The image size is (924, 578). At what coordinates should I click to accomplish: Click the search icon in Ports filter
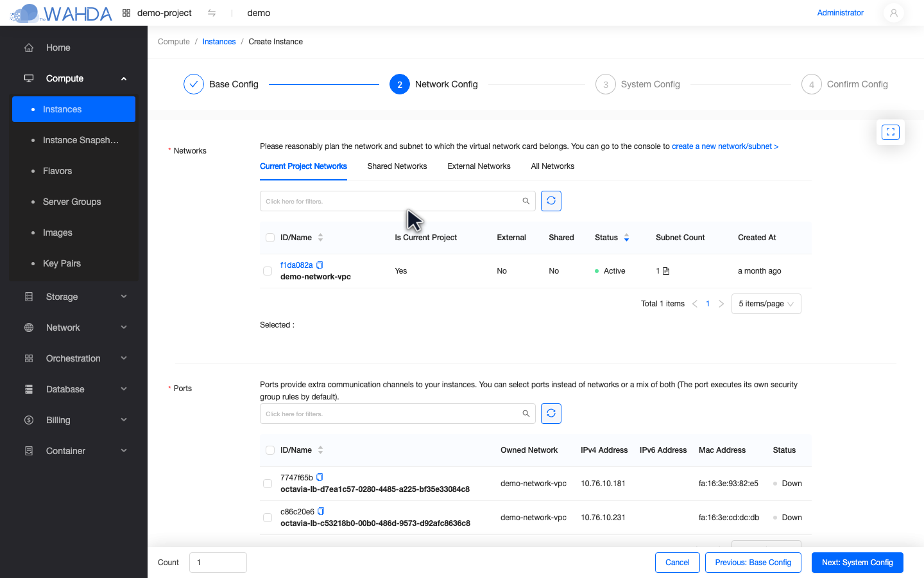tap(526, 414)
